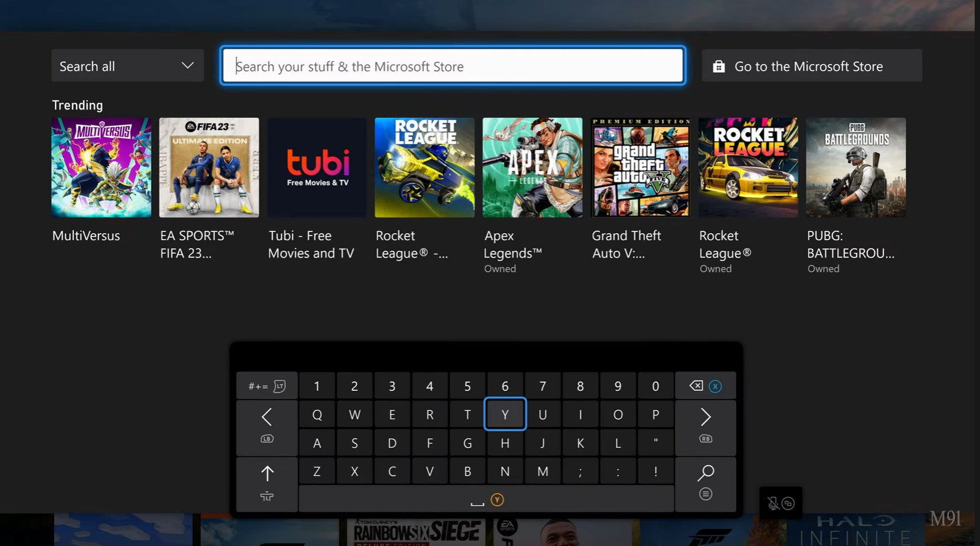Tap the M key on keyboard
Screen dimensions: 980x546
click(542, 471)
